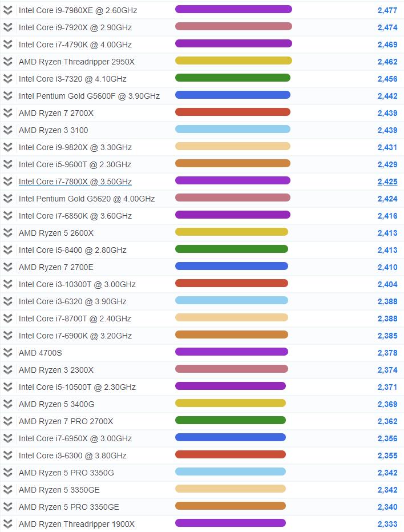The height and width of the screenshot is (532, 404).
Task: Open the Intel Core i3-7320 @ 4.10GHz link
Action: point(72,79)
